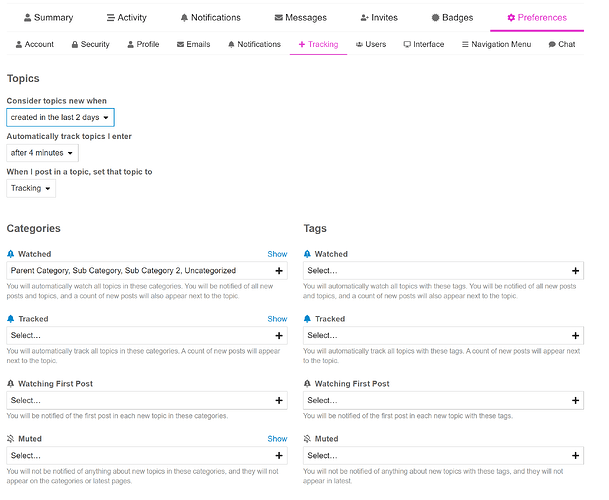Switch to Emails preferences
Image resolution: width=609 pixels, height=500 pixels.
pyautogui.click(x=193, y=44)
